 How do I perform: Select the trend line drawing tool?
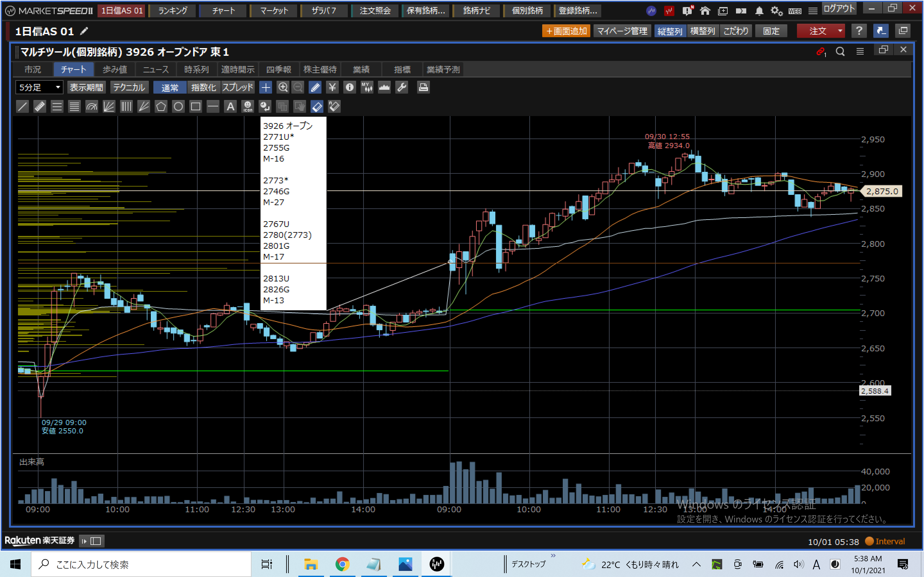[x=22, y=106]
